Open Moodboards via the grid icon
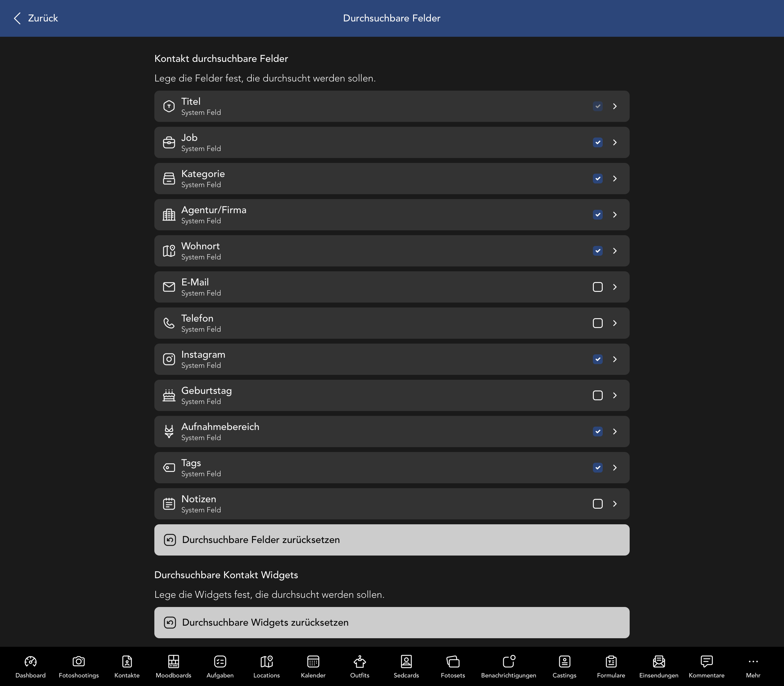 point(173,661)
